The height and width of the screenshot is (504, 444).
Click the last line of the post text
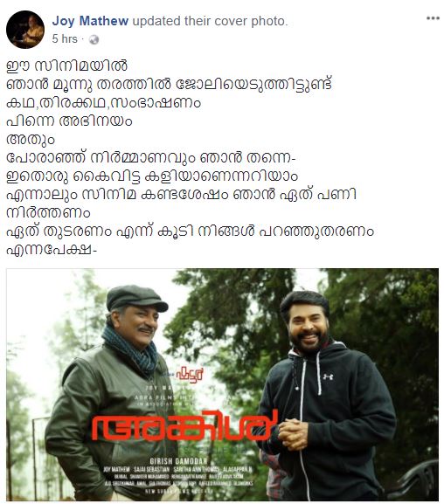[52, 251]
